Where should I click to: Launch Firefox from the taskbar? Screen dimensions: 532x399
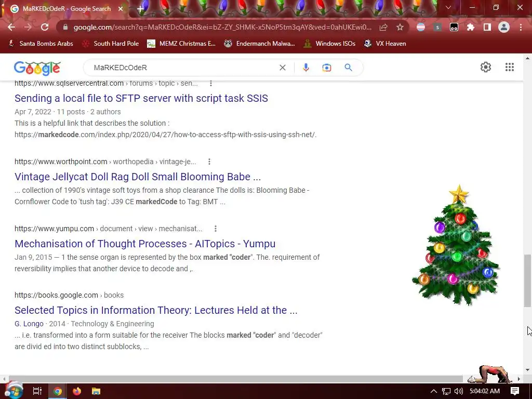[x=77, y=391]
